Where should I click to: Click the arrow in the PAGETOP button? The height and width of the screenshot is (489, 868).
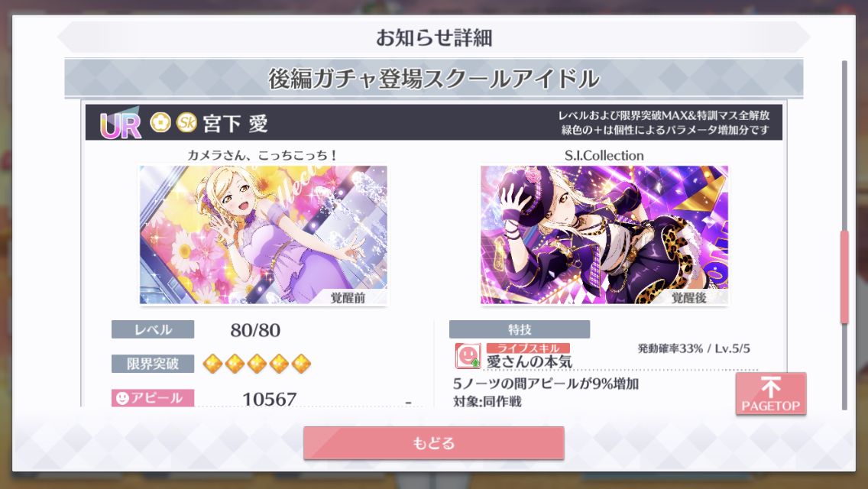point(770,387)
